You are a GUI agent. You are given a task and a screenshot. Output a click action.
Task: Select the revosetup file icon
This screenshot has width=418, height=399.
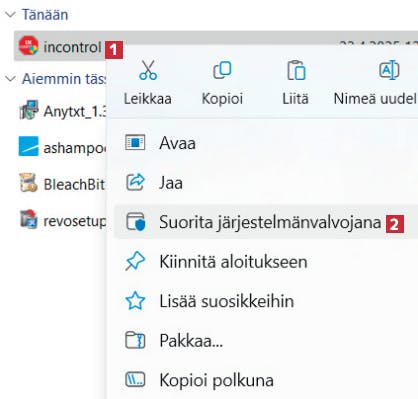pos(28,219)
